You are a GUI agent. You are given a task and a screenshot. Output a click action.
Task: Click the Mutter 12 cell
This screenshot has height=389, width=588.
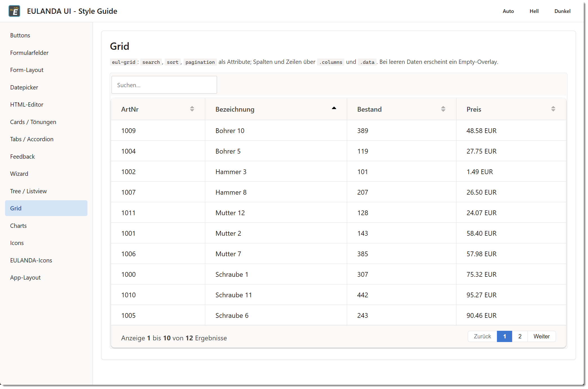pyautogui.click(x=276, y=213)
